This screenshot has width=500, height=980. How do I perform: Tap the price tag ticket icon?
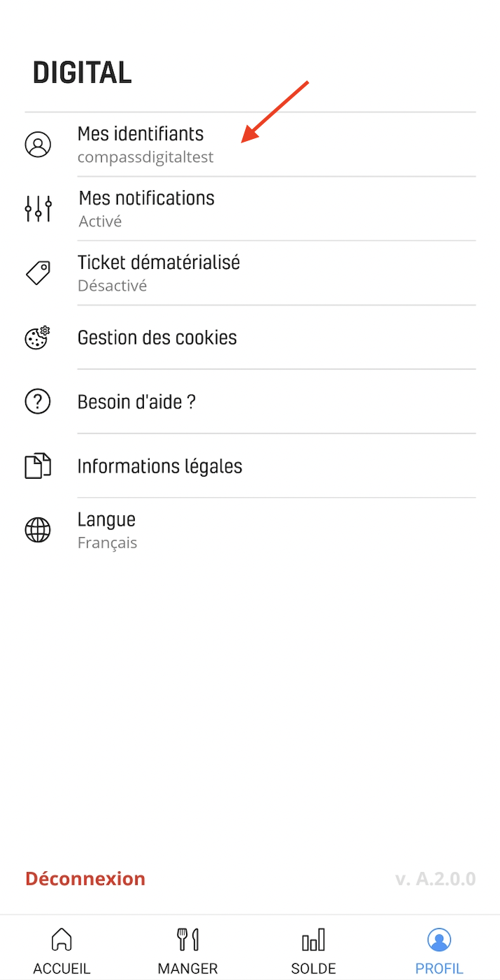coord(38,273)
